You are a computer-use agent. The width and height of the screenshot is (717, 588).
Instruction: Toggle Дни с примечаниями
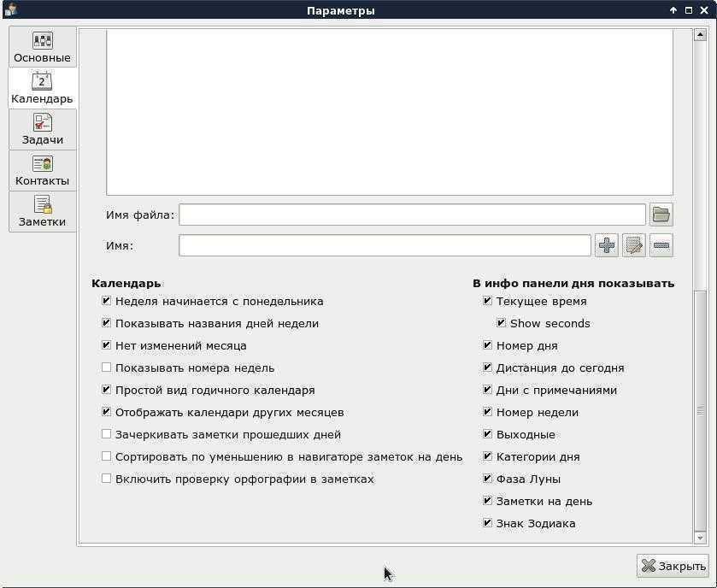coord(487,390)
